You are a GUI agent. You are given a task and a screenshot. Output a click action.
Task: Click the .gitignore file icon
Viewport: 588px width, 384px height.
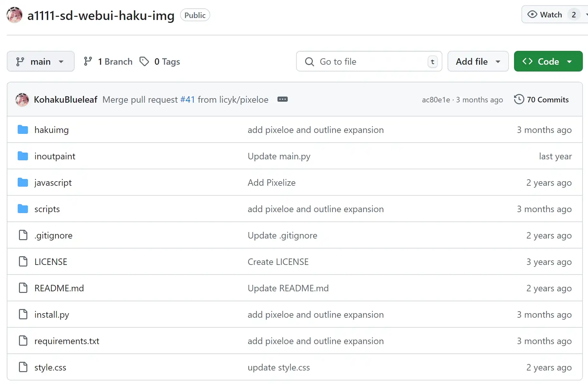pyautogui.click(x=23, y=235)
